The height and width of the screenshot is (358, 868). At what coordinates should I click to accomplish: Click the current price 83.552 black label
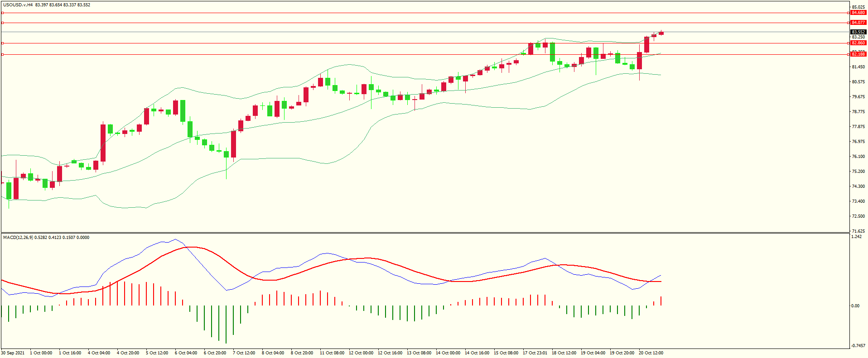point(858,32)
